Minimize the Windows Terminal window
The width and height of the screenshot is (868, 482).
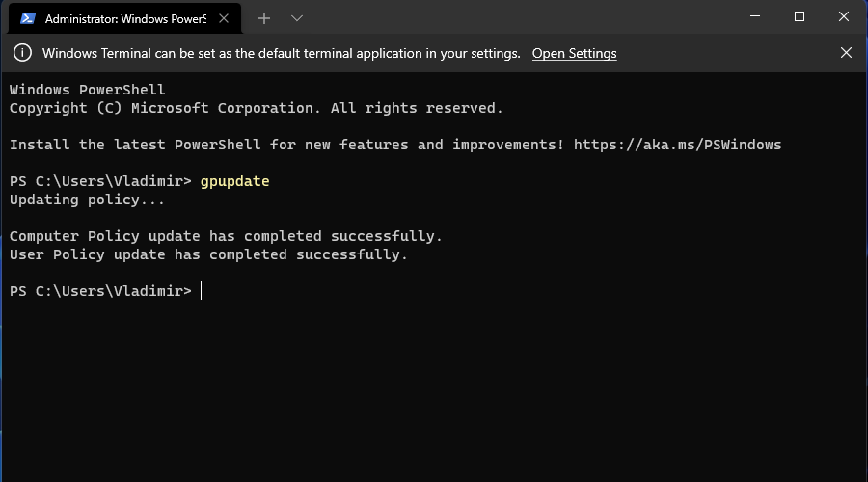click(x=755, y=16)
